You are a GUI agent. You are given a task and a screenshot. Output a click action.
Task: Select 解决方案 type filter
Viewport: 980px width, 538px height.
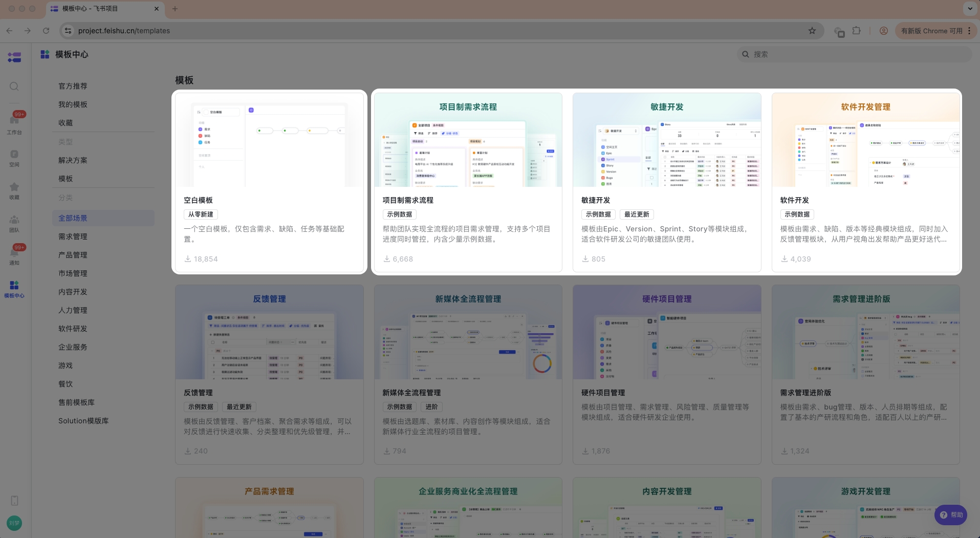point(73,160)
